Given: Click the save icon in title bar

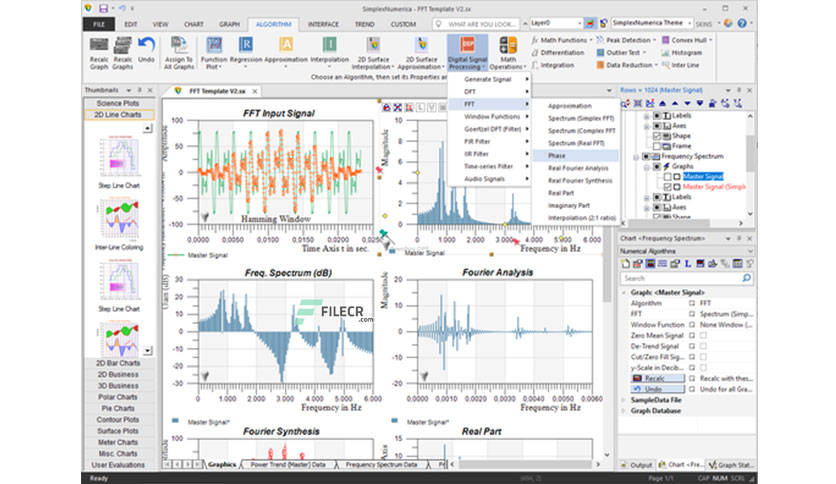Looking at the screenshot, I should tap(103, 8).
